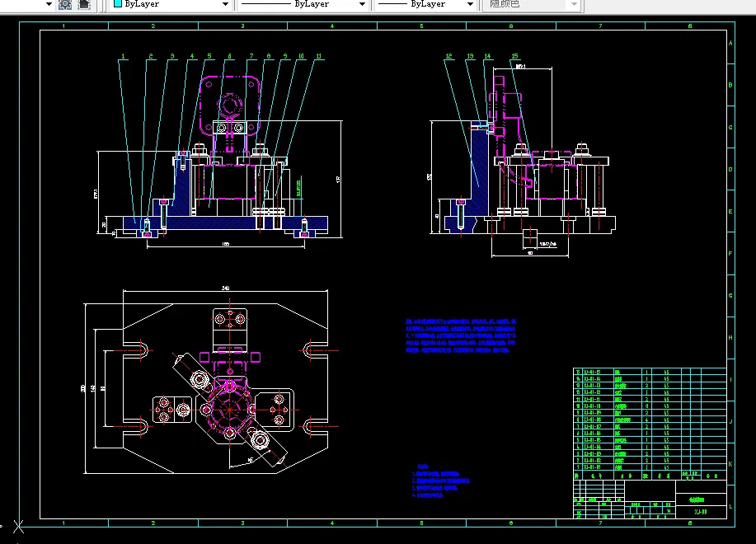Select part balloon number 7
Screen dimensions: 756x544
pyautogui.click(x=251, y=56)
